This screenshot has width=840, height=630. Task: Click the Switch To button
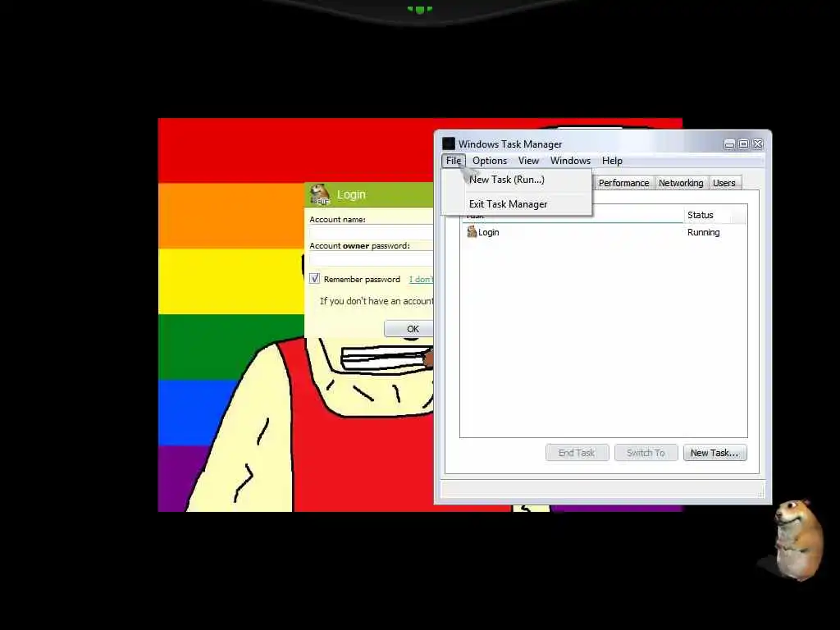[646, 453]
